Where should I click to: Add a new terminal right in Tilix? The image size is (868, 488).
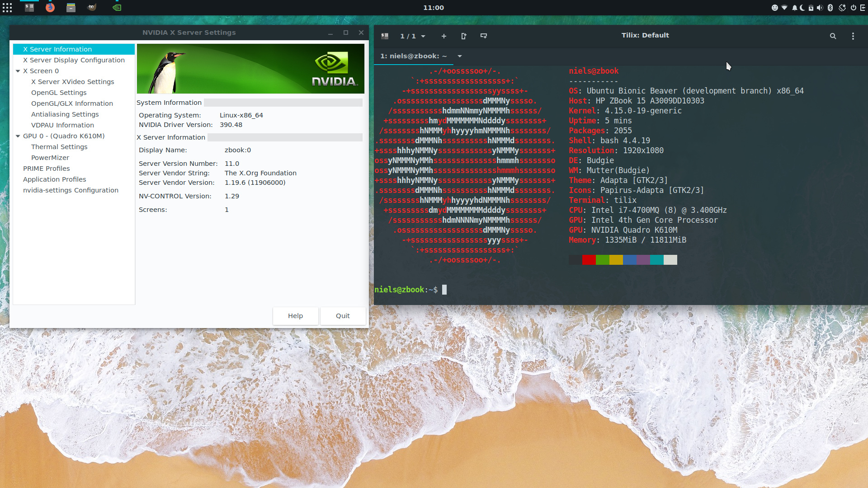click(464, 36)
